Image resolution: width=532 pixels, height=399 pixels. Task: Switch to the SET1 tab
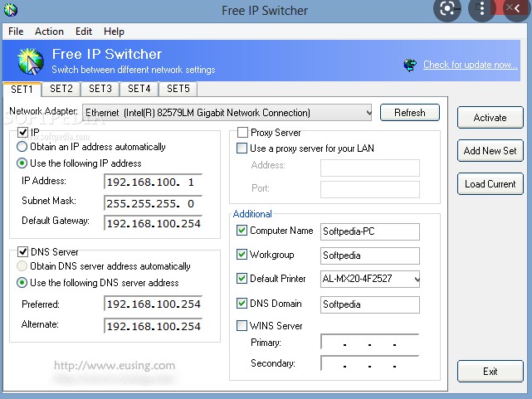tap(22, 90)
